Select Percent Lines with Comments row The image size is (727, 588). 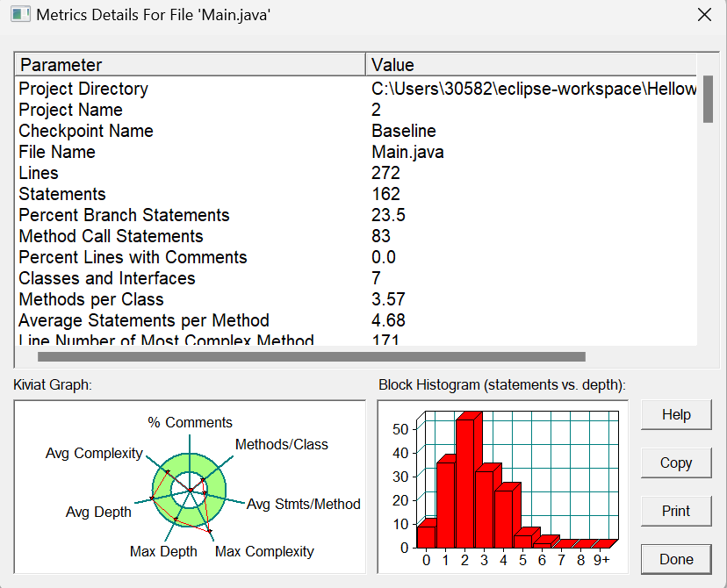(356, 257)
